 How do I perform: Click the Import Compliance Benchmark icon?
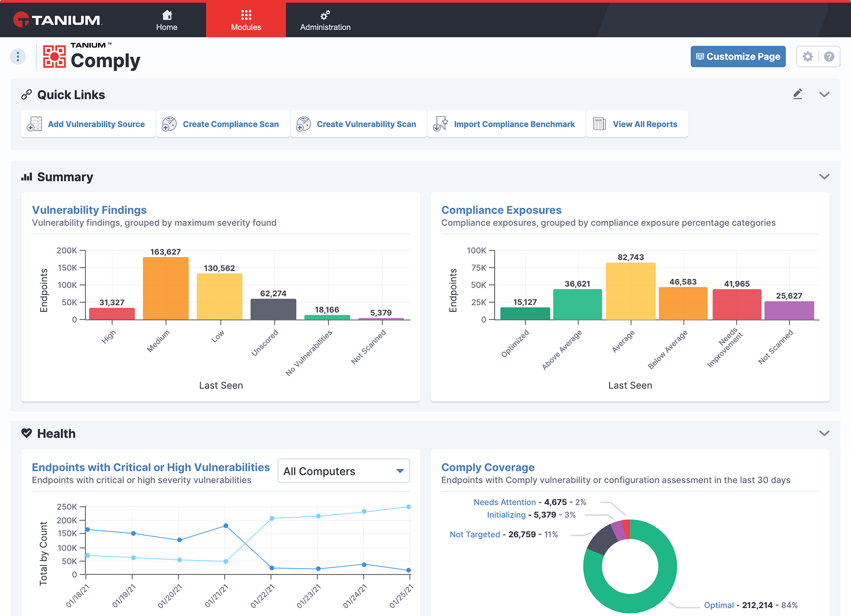coord(440,124)
